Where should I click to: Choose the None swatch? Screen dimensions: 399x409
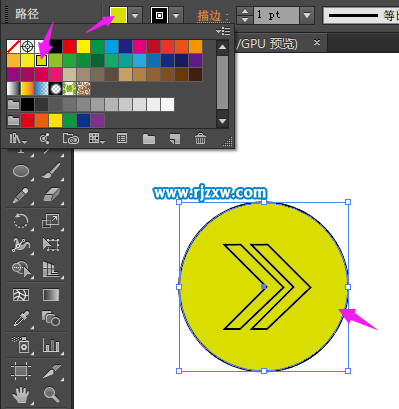click(13, 47)
